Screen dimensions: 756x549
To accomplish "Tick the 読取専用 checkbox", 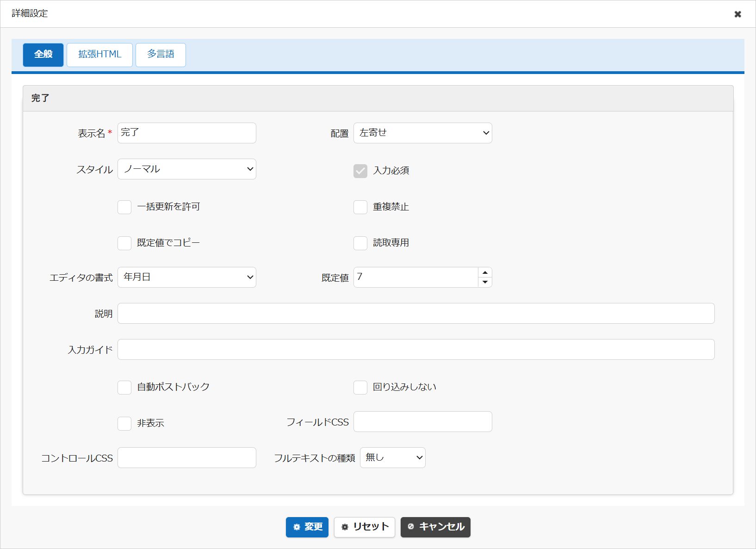I will point(360,243).
